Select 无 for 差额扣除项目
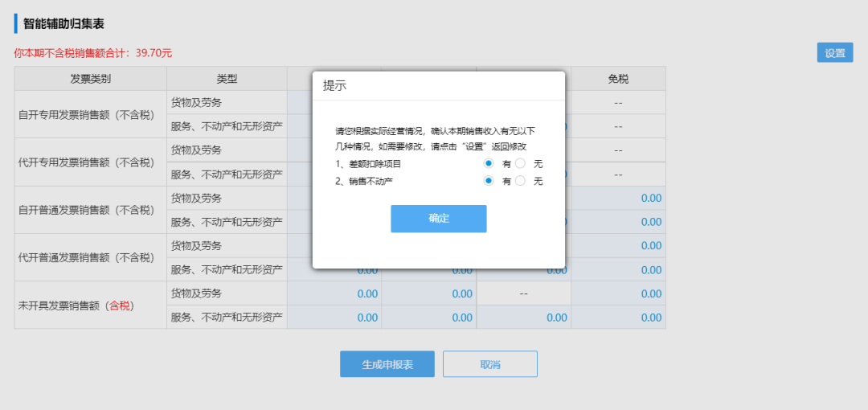868x410 pixels. pos(520,163)
